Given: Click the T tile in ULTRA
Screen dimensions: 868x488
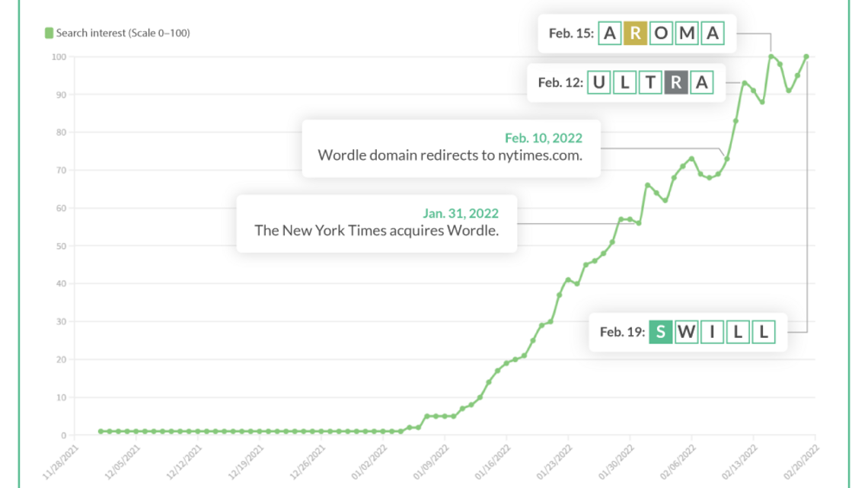Looking at the screenshot, I should [x=650, y=82].
